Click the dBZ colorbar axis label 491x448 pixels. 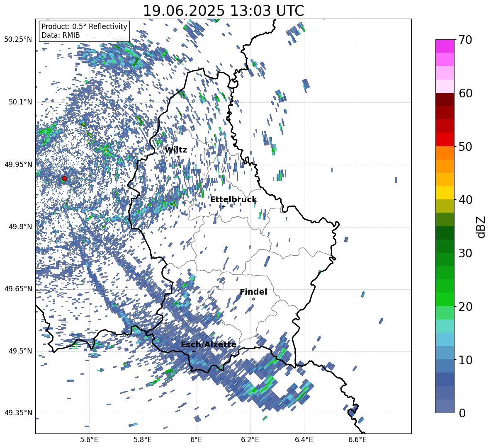[481, 227]
